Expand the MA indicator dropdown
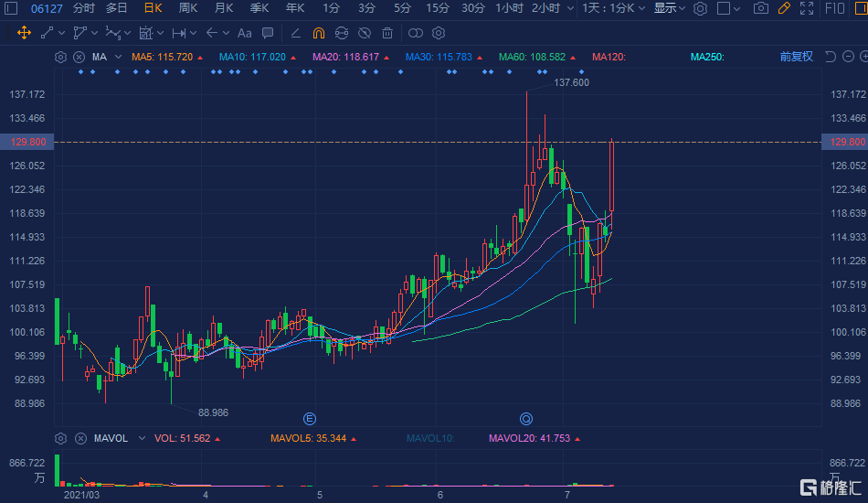 click(x=116, y=57)
